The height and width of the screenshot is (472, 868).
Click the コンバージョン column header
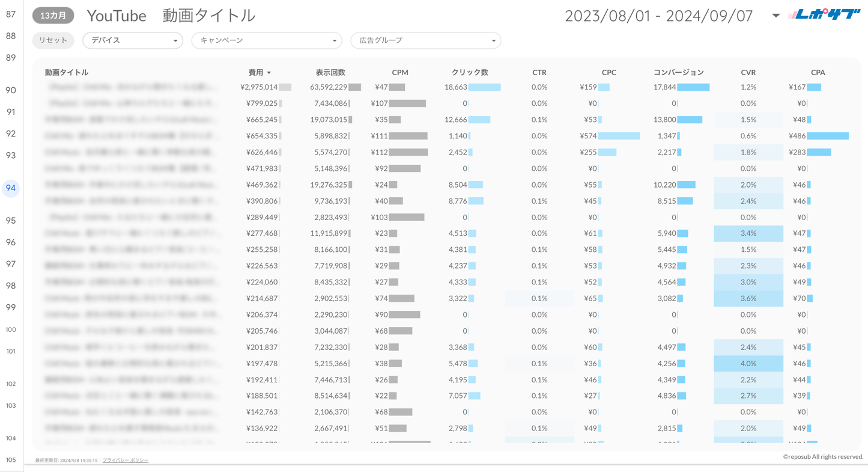coord(678,72)
